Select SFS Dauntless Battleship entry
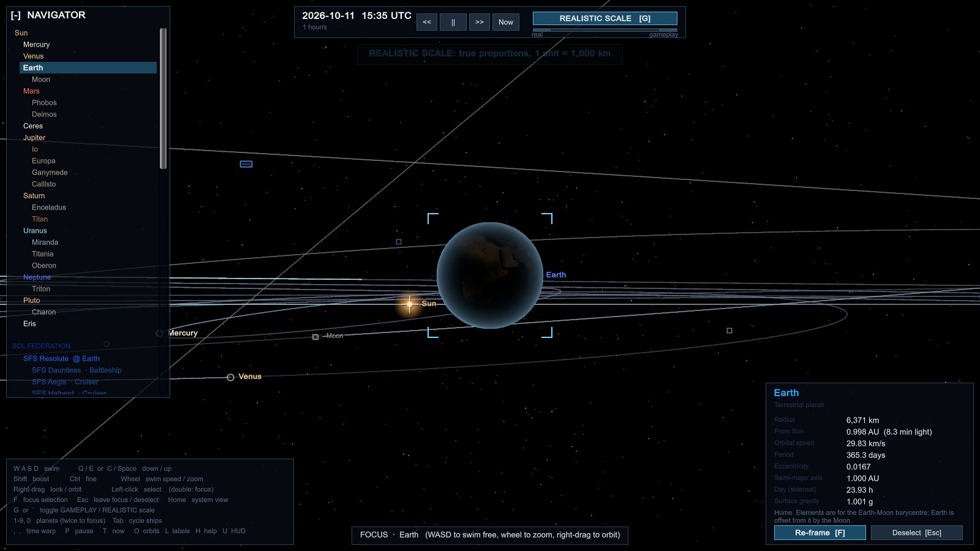This screenshot has width=980, height=551. [x=77, y=370]
